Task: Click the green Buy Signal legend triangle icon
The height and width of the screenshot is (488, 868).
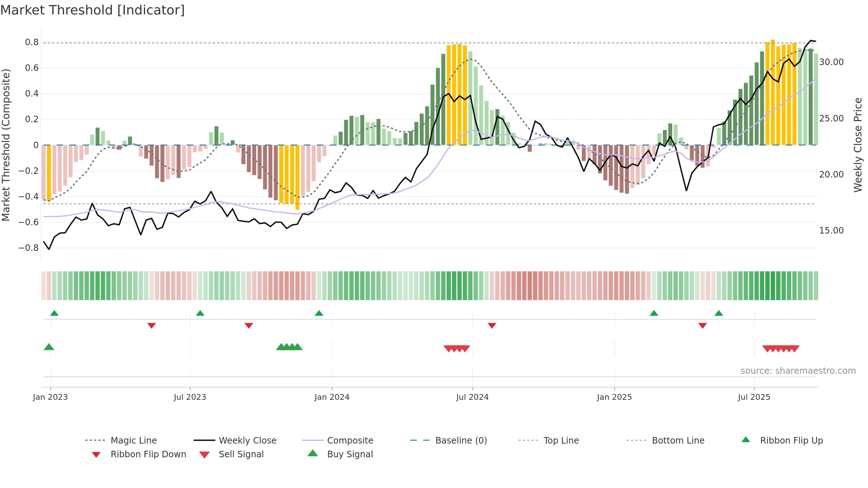Action: click(312, 453)
